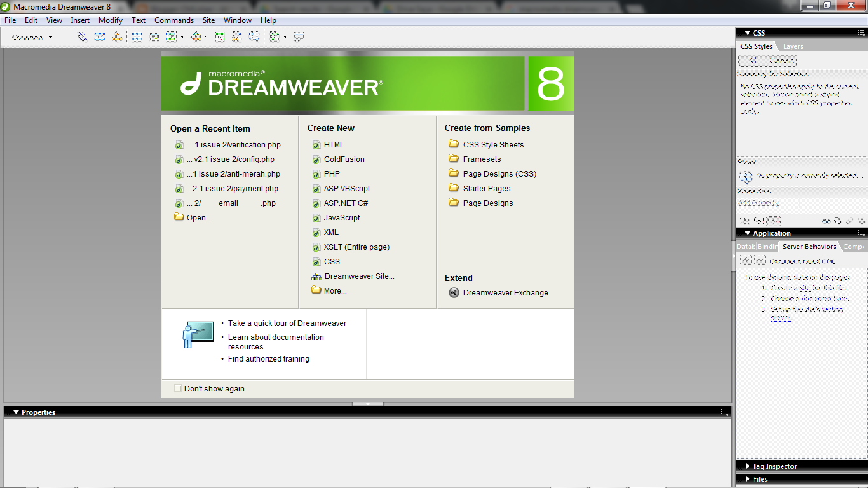Screen dimensions: 868x488
Task: Click the info icon in About section
Action: click(746, 177)
